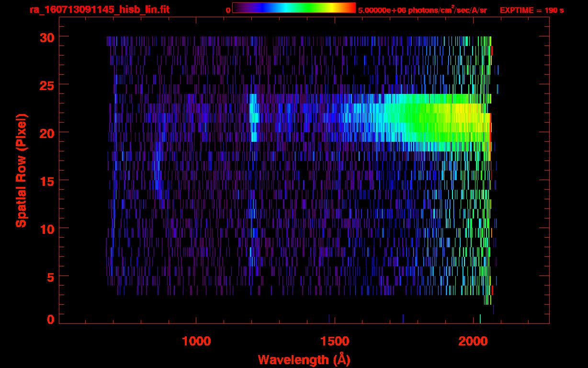Select the colorbar minimum label 0
Screen dimensions: 588x368
228,10
